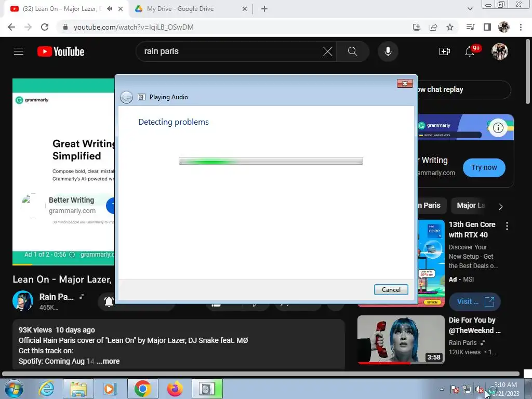Expand more filter chips arrow
The image size is (532, 399).
click(500, 206)
